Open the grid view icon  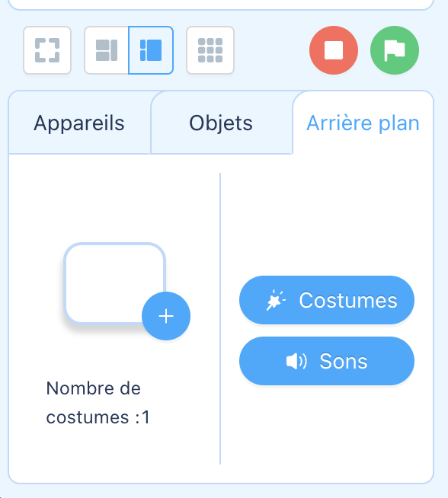coord(210,50)
